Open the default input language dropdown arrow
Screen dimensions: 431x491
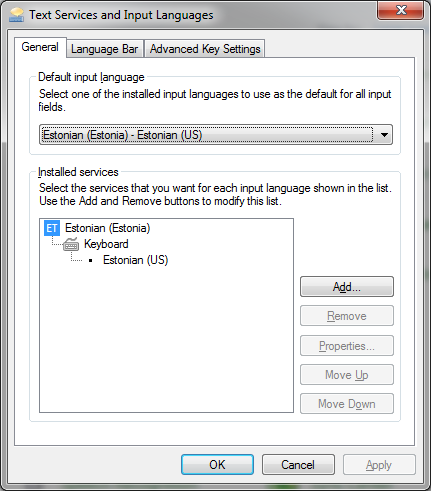384,135
